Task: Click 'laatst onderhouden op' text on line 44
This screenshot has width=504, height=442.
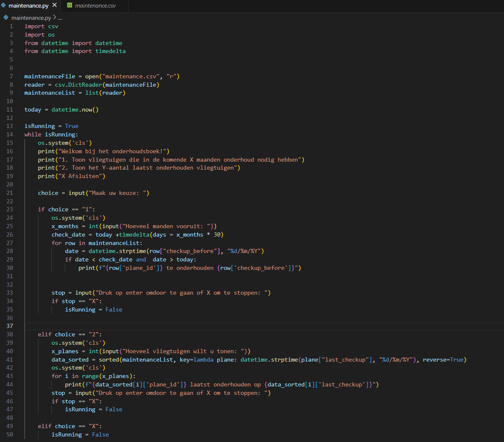Action: [225, 384]
